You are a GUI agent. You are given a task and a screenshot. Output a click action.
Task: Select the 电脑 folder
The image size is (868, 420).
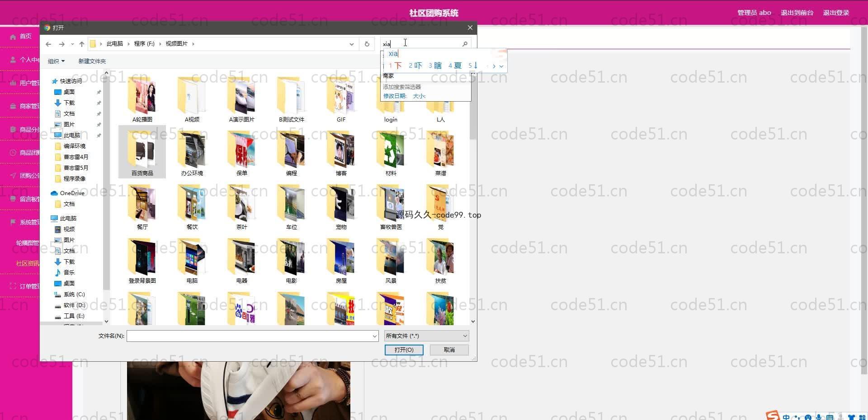(192, 260)
